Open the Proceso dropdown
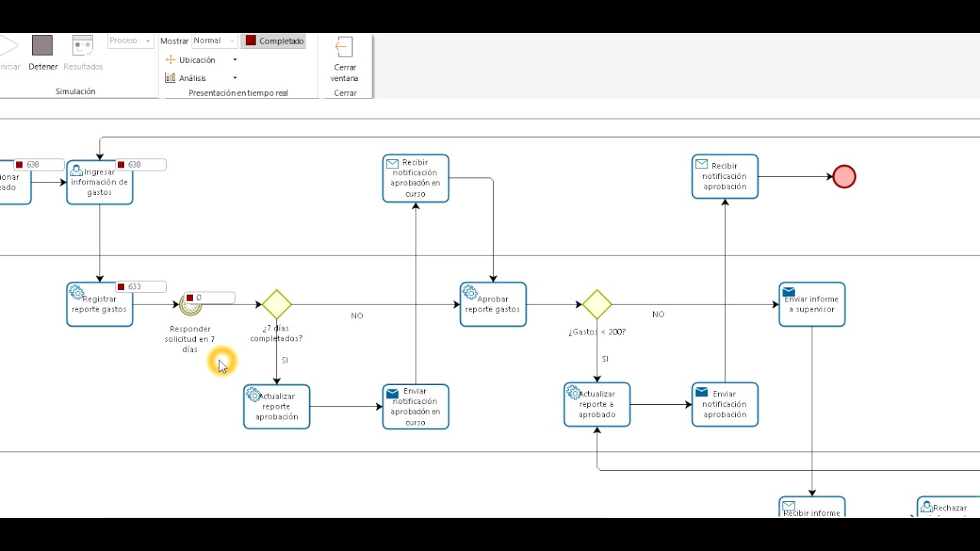The width and height of the screenshot is (980, 551). tap(130, 41)
